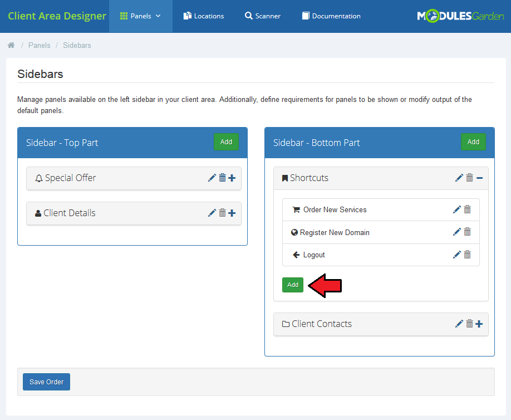The width and height of the screenshot is (511, 420).
Task: Delete the Client Contacts panel via trash icon
Action: click(469, 324)
